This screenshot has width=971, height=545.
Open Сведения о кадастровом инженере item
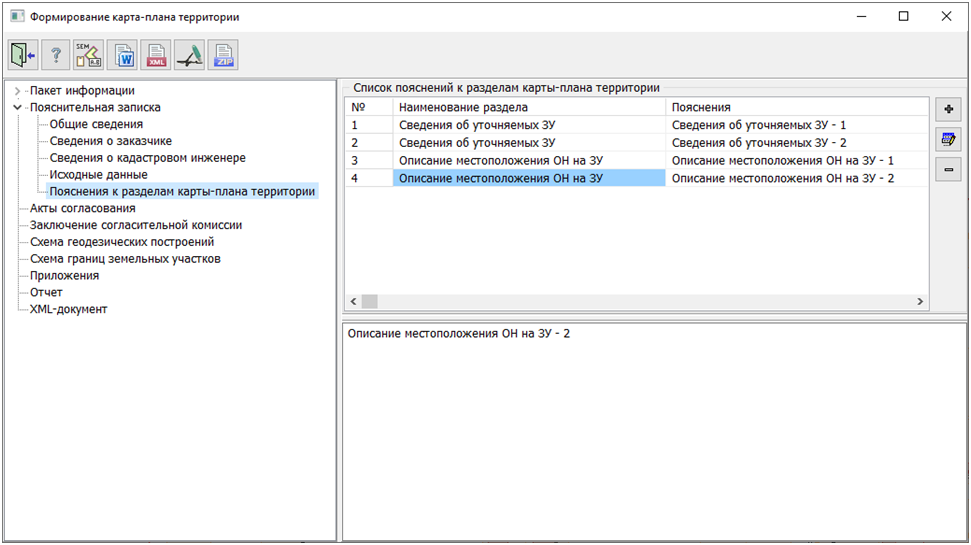click(147, 158)
